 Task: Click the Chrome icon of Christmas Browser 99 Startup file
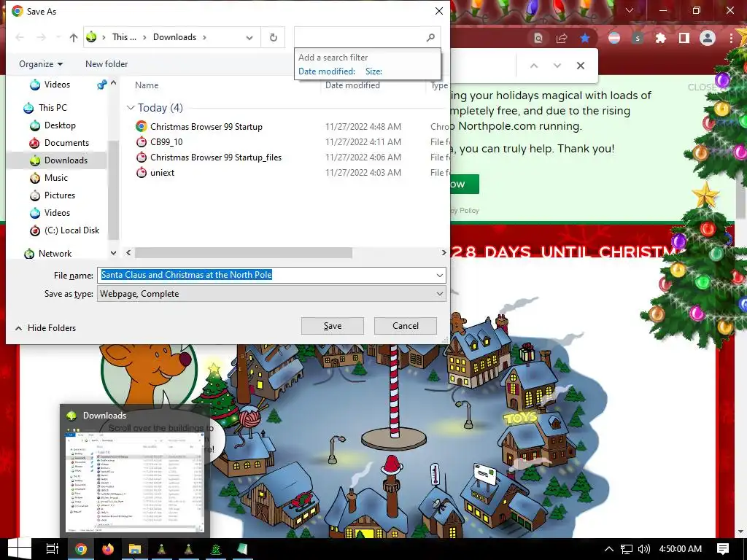[141, 126]
